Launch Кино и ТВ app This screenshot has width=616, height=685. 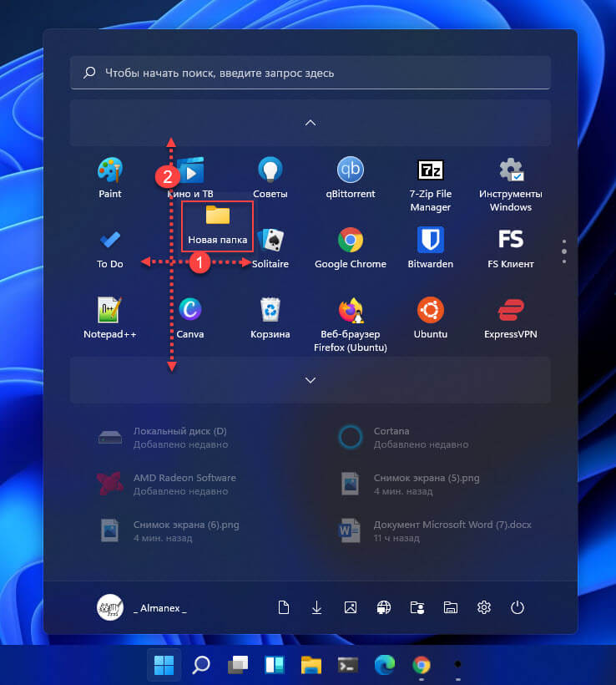coord(190,177)
